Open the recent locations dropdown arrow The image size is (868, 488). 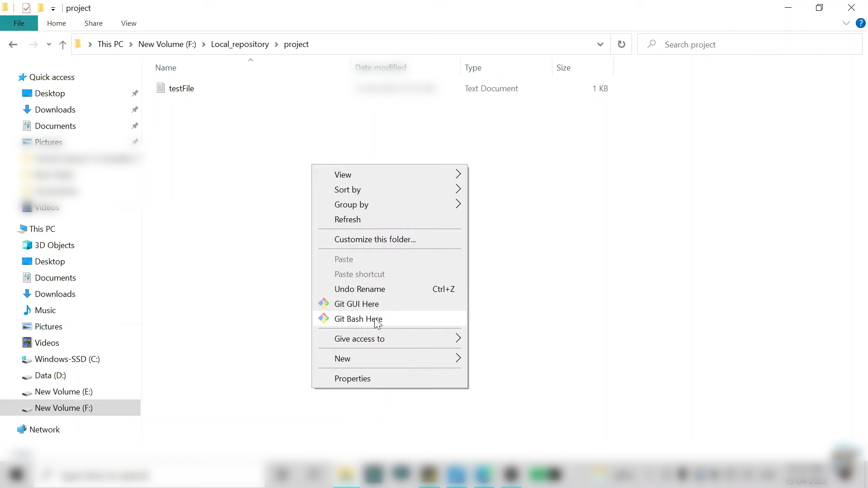[49, 44]
